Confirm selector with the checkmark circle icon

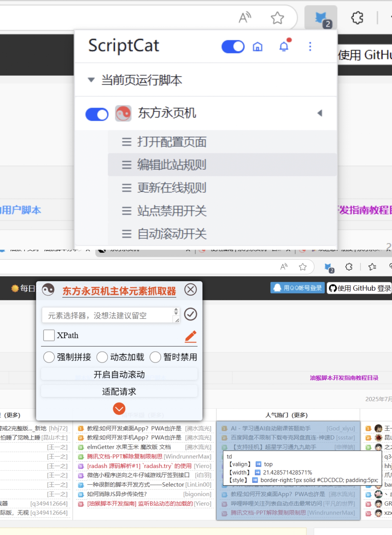click(191, 314)
